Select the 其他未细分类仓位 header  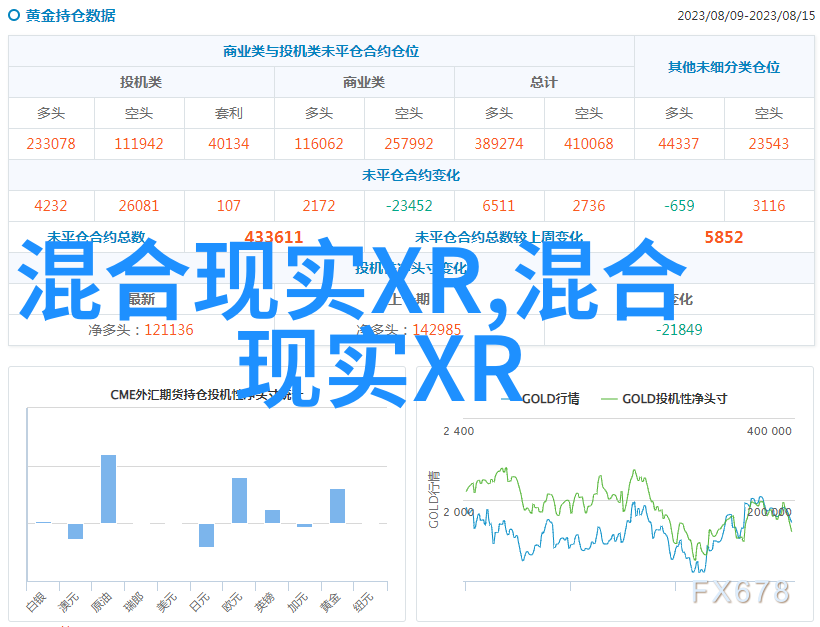coord(724,67)
